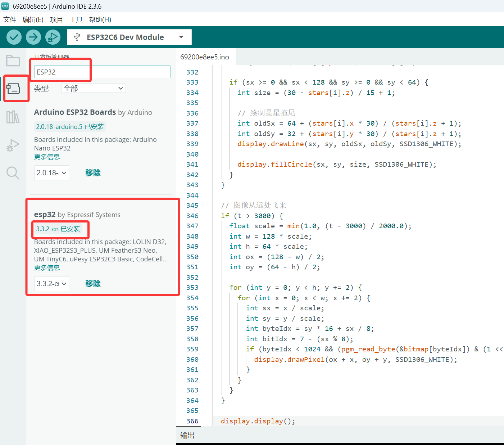Screen dimensions: 504x445
Task: Open the 文件 menu
Action: (x=10, y=19)
